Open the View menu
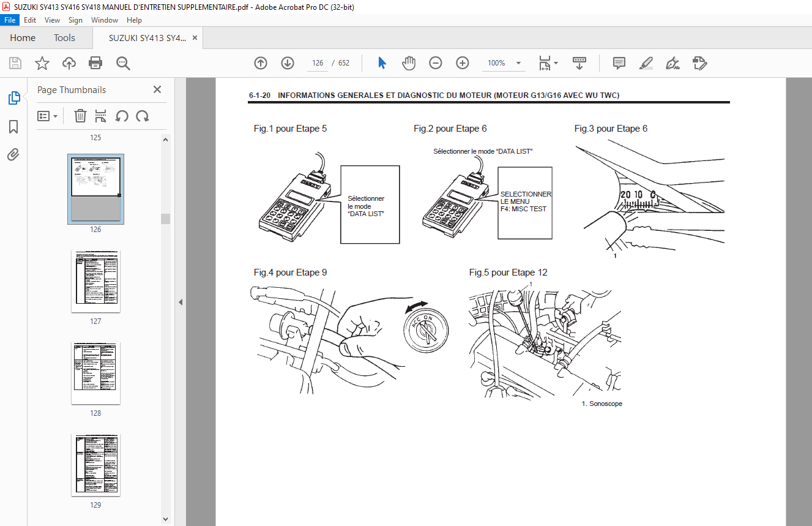812x526 pixels. (52, 20)
